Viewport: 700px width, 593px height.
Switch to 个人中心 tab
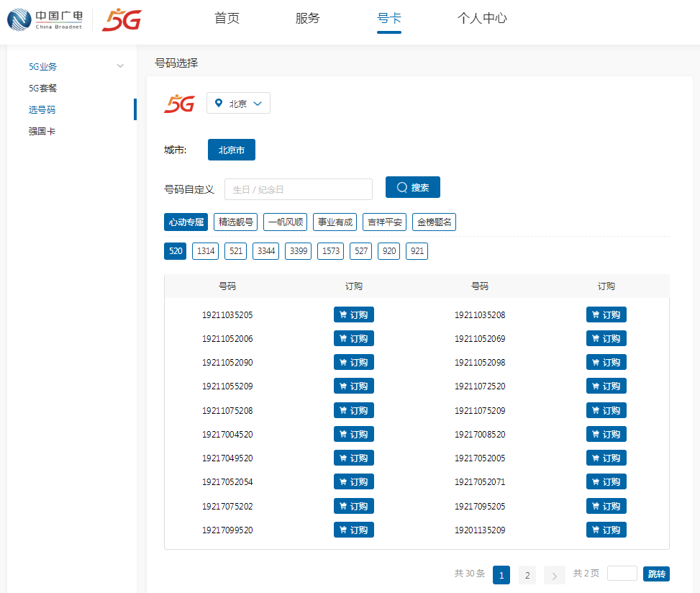pos(482,19)
